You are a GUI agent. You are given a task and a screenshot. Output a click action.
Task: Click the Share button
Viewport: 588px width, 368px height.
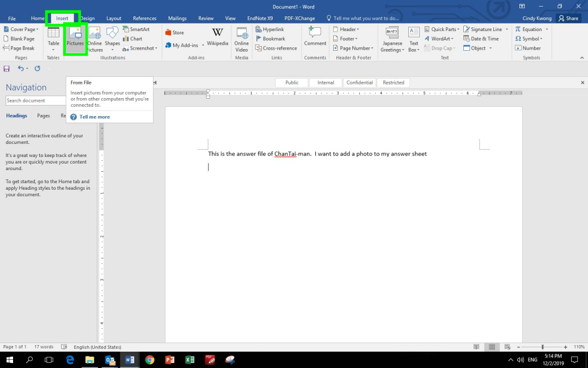tap(568, 19)
